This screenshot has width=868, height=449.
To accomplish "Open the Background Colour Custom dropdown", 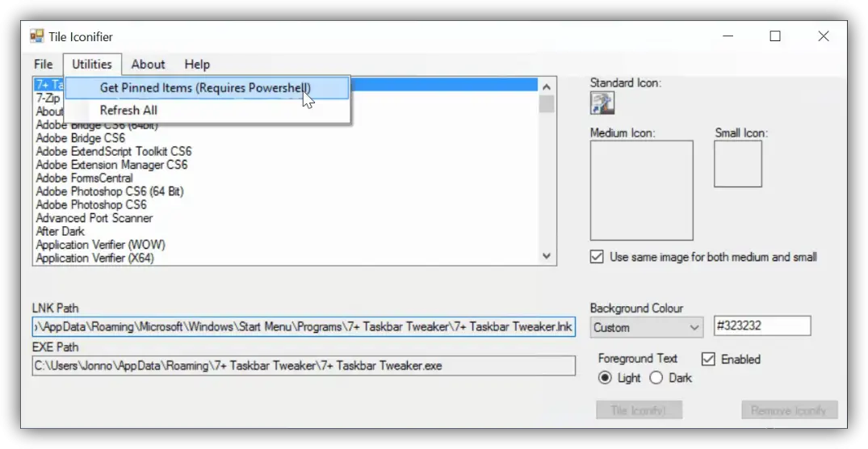I will pyautogui.click(x=647, y=328).
